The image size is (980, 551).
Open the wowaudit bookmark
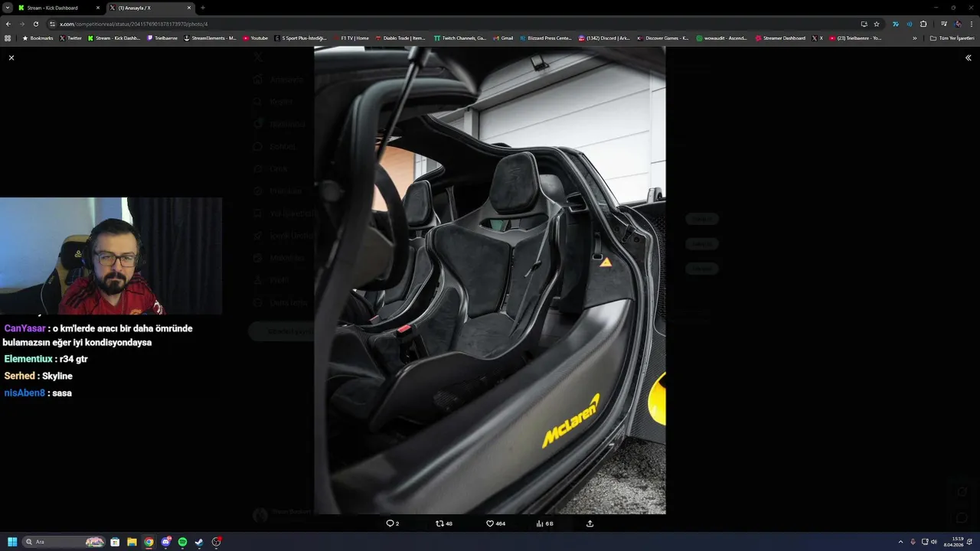coord(722,37)
